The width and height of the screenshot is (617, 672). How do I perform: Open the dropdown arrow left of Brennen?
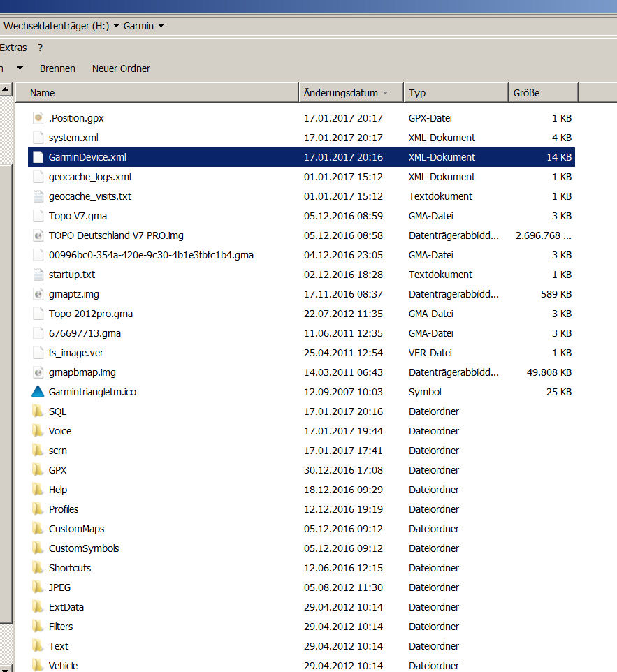20,68
